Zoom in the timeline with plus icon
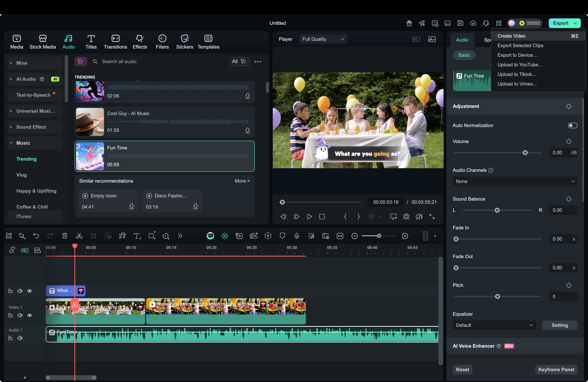Image resolution: width=588 pixels, height=382 pixels. point(405,236)
